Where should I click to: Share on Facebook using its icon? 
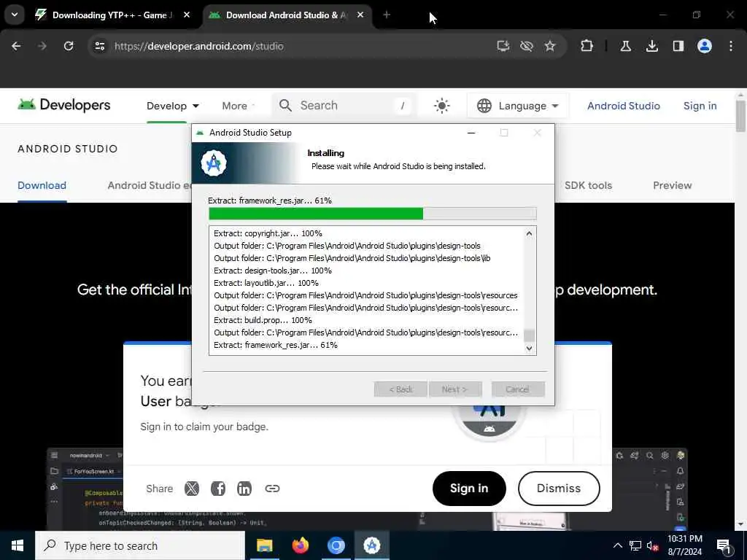pyautogui.click(x=217, y=489)
